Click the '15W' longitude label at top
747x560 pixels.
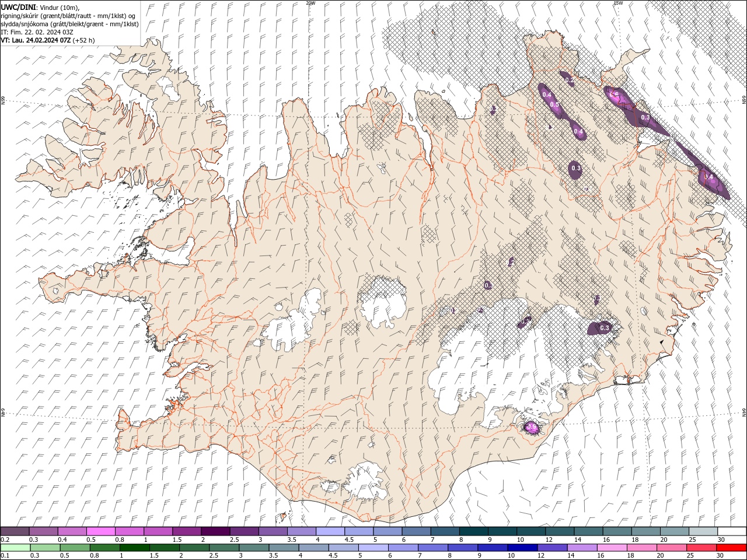[x=618, y=3]
